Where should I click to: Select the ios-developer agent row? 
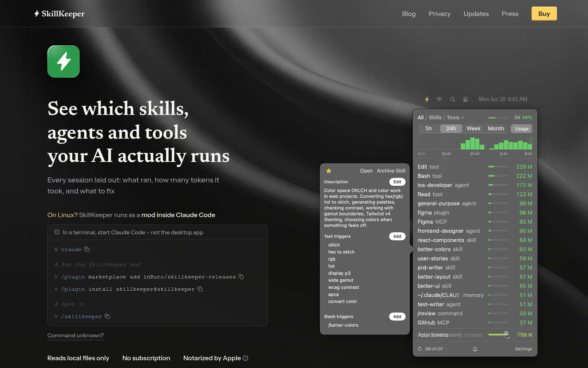[475, 185]
